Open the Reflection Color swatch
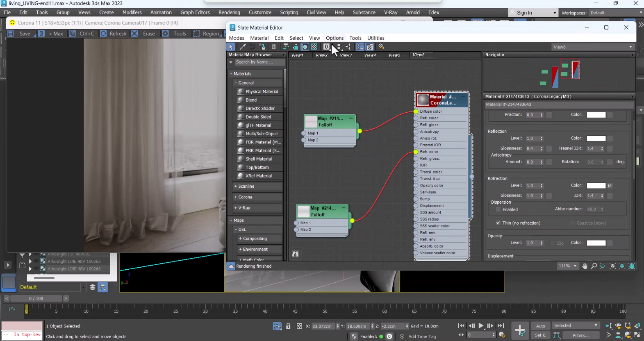This screenshot has width=644, height=341. tap(596, 139)
